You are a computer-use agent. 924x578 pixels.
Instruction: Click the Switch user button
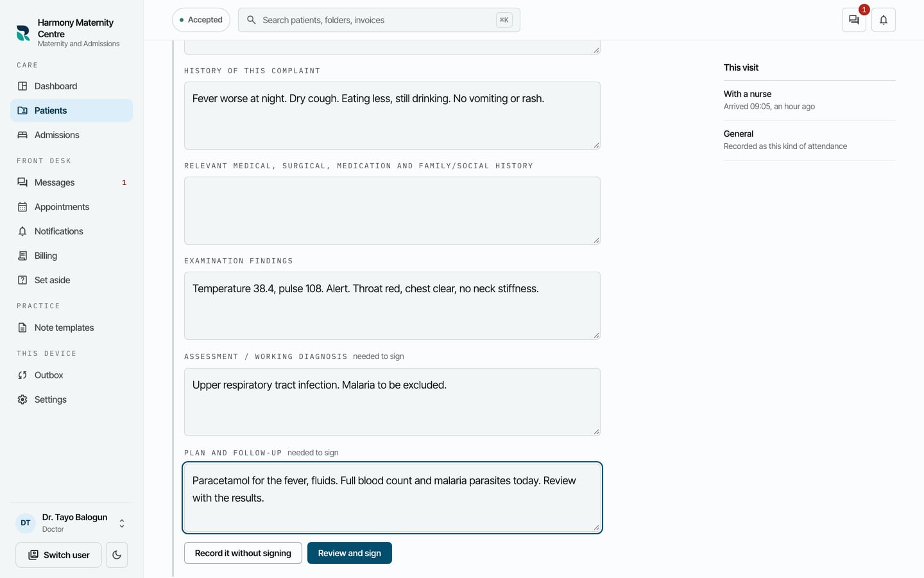tap(58, 555)
